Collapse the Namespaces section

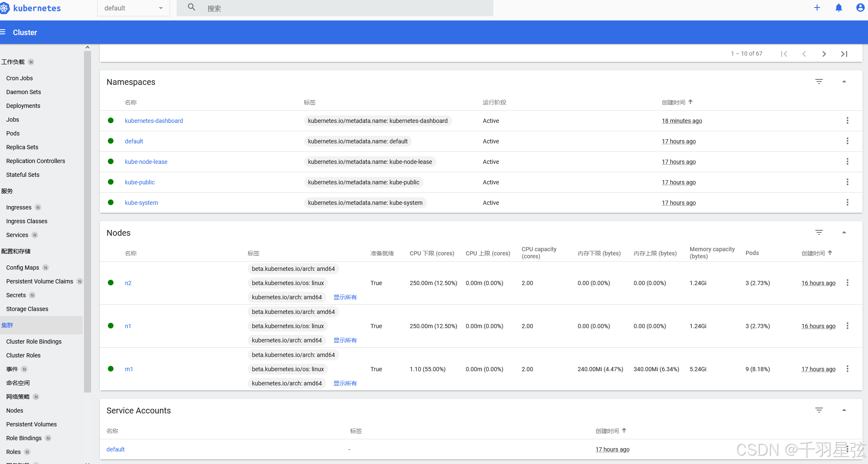pyautogui.click(x=844, y=82)
